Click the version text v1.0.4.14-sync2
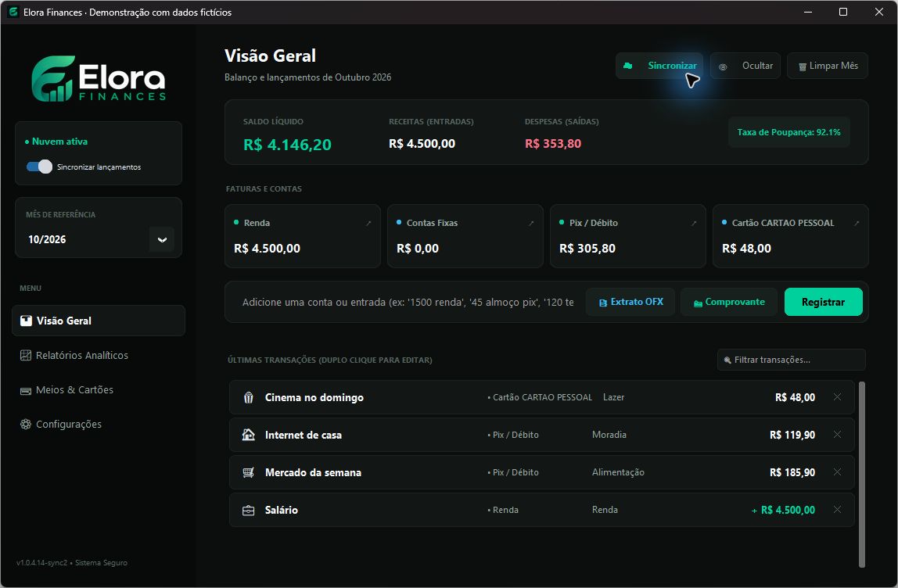898x588 pixels. point(41,563)
